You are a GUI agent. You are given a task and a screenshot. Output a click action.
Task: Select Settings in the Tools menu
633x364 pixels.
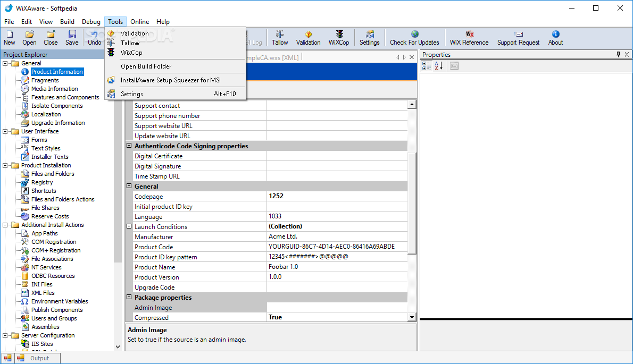click(x=175, y=94)
